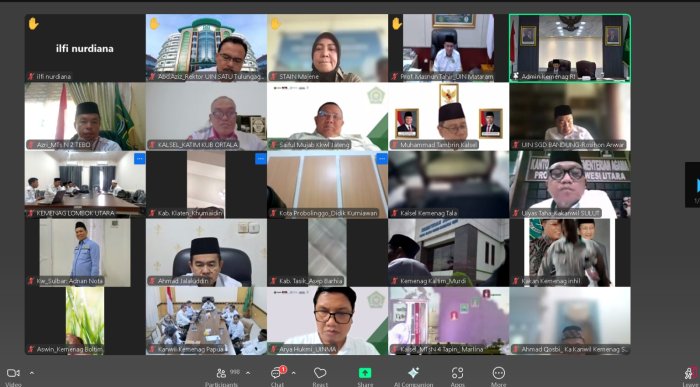Viewport: 700px width, 387px height.
Task: Click the name label Kemenag Kaltim_Murdi
Action: pos(433,281)
